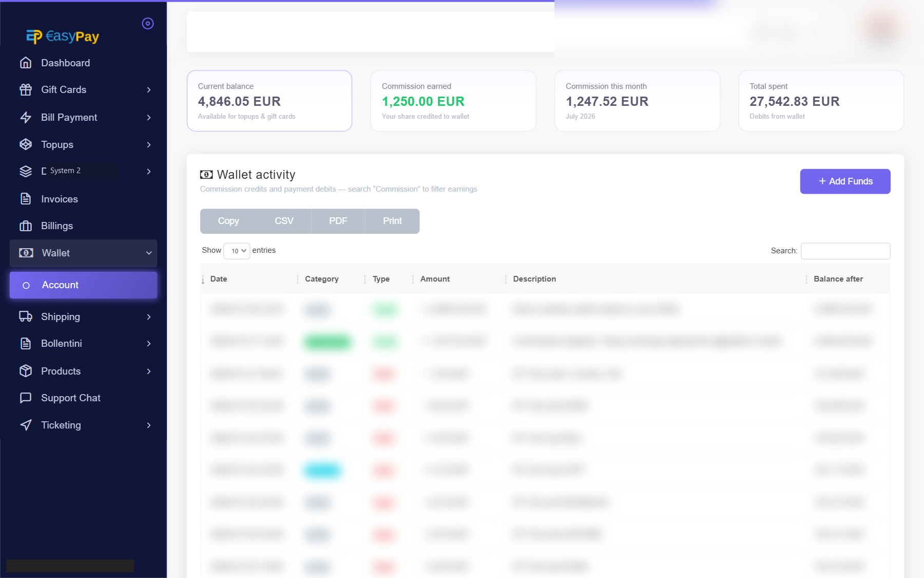Sort table by Date column
Image resolution: width=924 pixels, height=578 pixels.
coord(248,279)
